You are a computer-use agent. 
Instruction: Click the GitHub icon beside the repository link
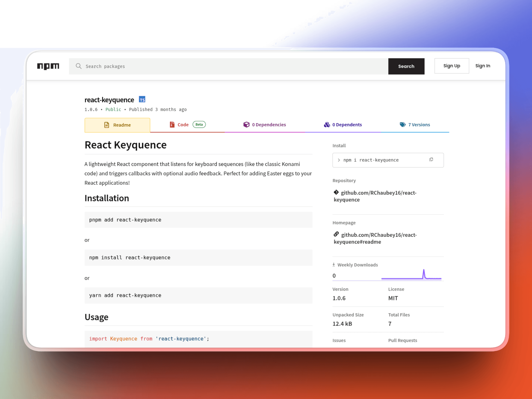[x=336, y=192]
